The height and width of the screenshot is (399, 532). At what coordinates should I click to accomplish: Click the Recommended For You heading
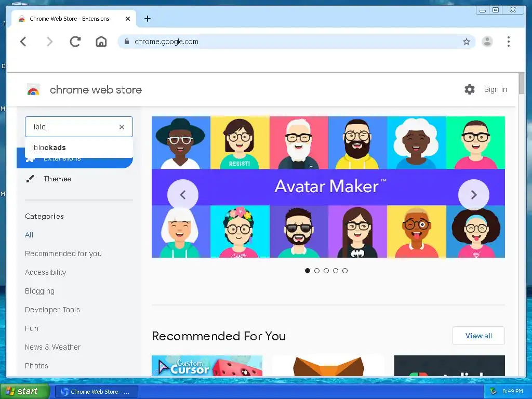click(x=219, y=336)
